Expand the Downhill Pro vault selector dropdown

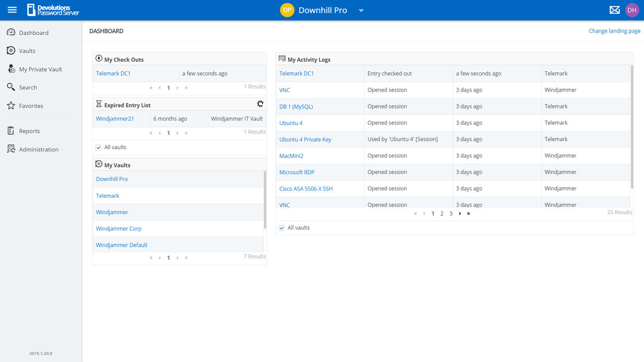361,10
